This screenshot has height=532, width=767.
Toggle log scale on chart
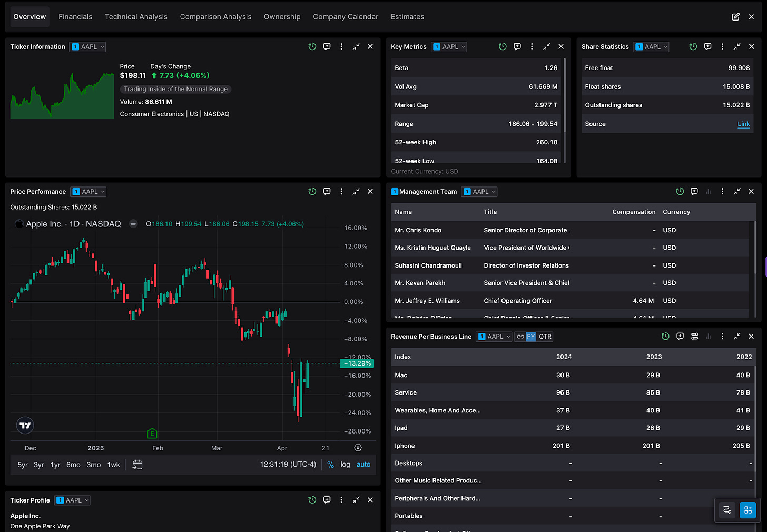point(345,465)
